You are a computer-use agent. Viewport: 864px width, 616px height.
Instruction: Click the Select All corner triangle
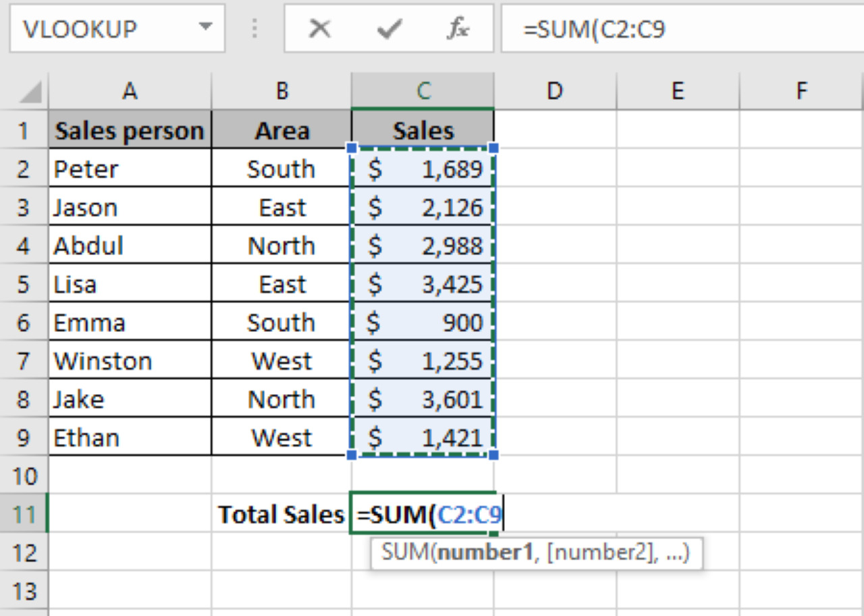(x=31, y=91)
